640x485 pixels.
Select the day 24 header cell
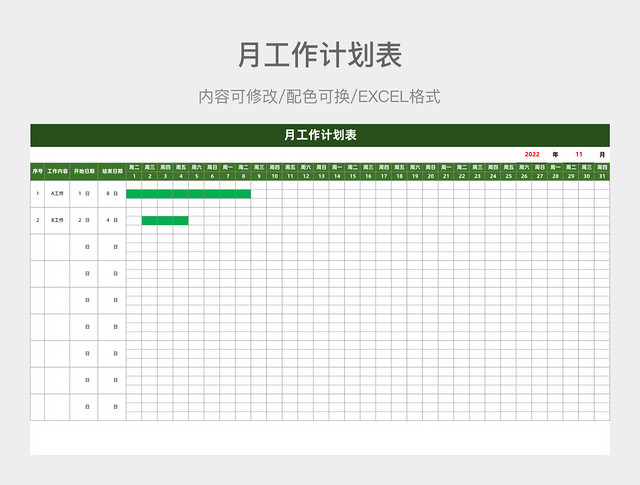(x=493, y=176)
